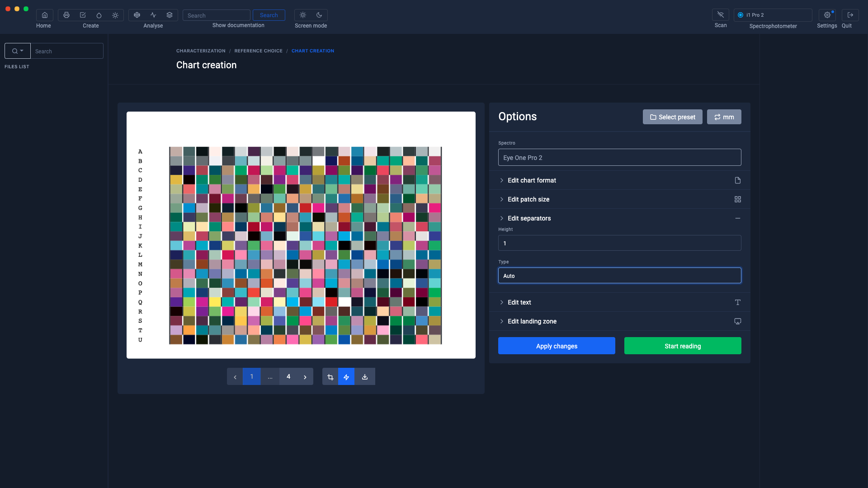Click the separator Height input field
Screen dimensions: 868x488
(x=620, y=243)
